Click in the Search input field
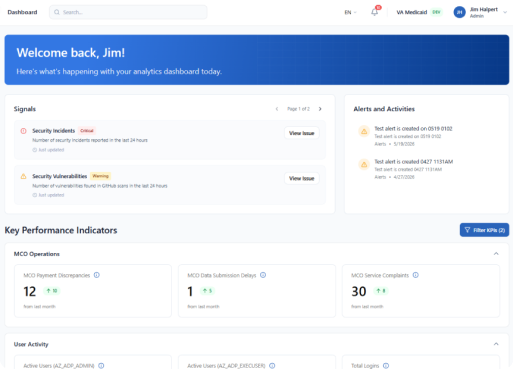The width and height of the screenshot is (513, 369). coord(128,12)
